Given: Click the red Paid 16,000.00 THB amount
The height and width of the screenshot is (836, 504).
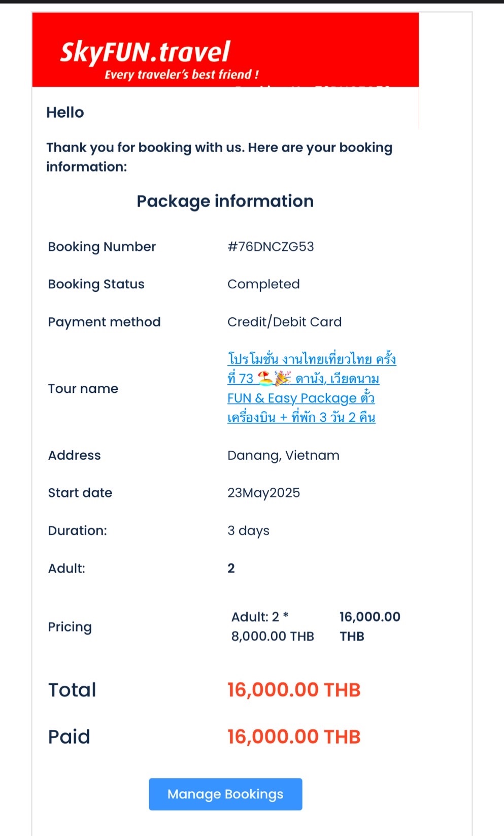Looking at the screenshot, I should pyautogui.click(x=294, y=737).
